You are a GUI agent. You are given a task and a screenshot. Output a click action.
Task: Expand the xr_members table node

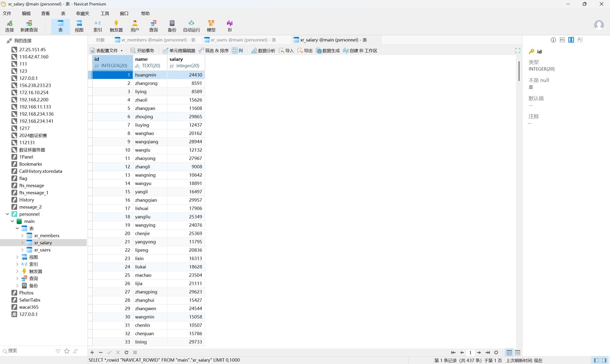tap(22, 236)
